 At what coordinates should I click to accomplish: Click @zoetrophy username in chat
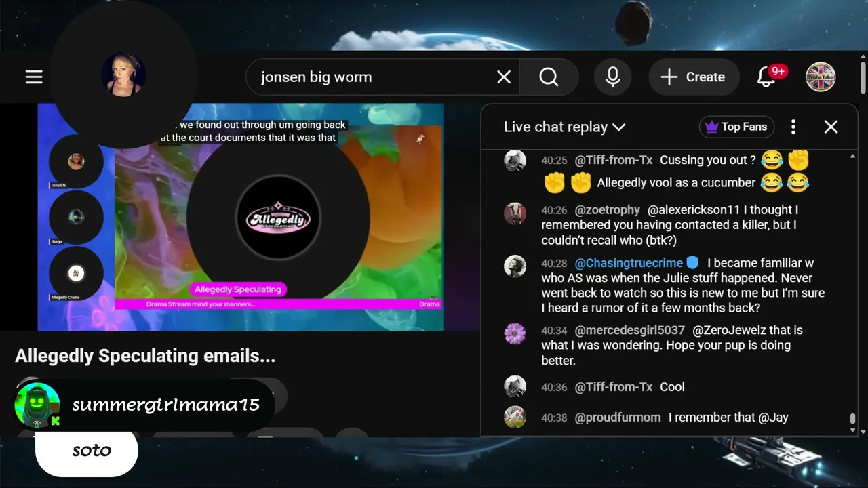pos(608,210)
